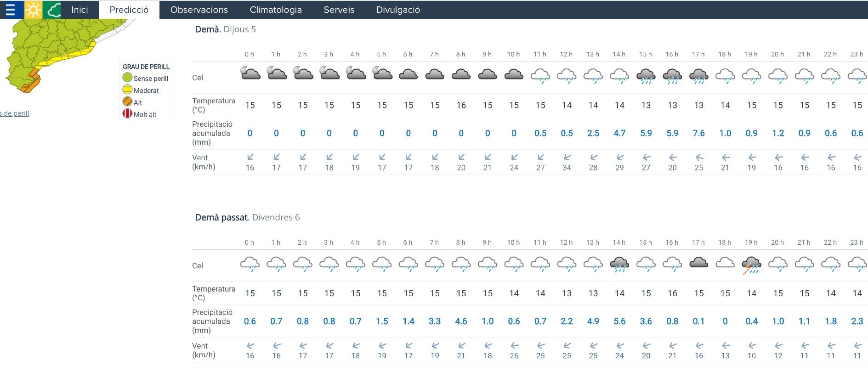Click the red 'Molt alt' legend swatch
Screen dimensions: 868x377
tap(127, 114)
